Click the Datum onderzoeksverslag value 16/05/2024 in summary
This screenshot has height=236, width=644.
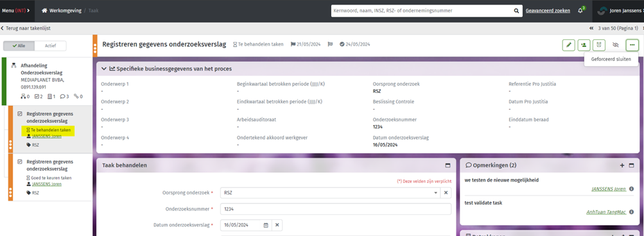coord(385,144)
